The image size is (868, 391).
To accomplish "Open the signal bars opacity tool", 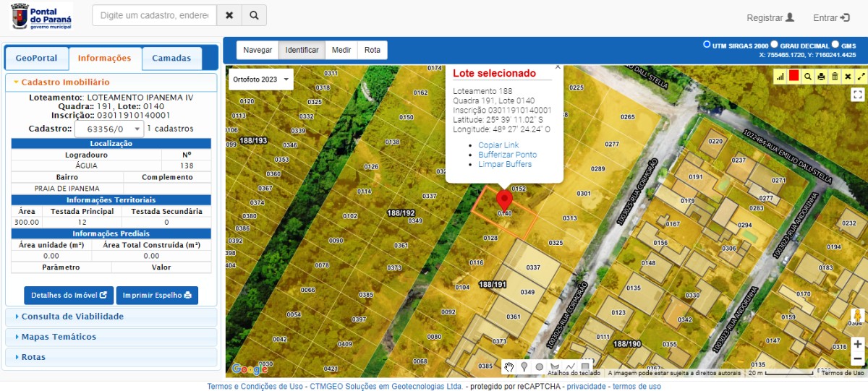I will click(780, 76).
